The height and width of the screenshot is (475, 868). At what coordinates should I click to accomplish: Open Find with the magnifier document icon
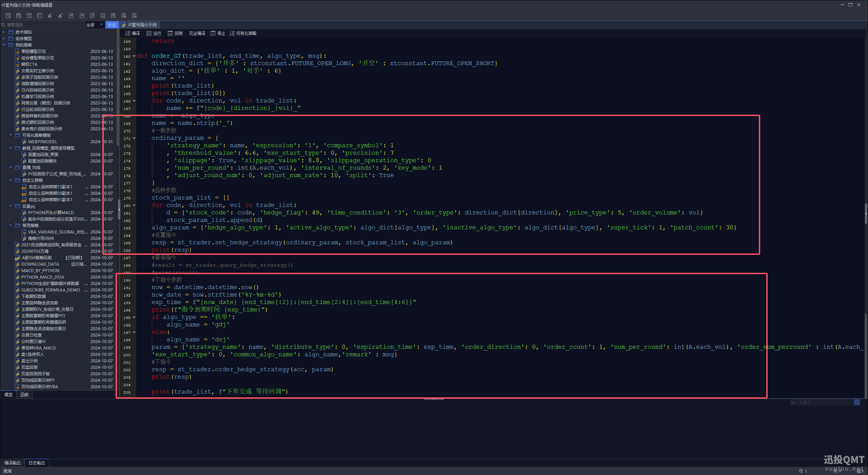(x=92, y=16)
